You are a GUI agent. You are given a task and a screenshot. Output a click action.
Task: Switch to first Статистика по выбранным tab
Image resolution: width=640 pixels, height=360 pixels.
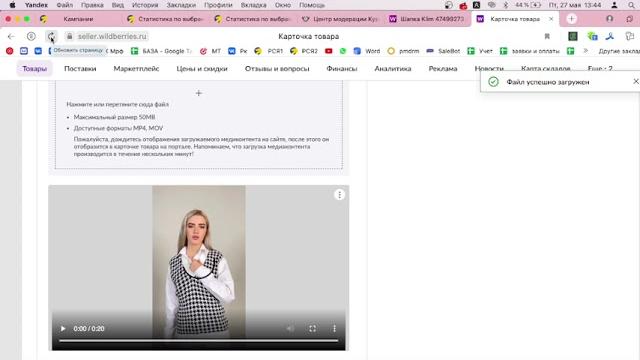click(x=165, y=19)
